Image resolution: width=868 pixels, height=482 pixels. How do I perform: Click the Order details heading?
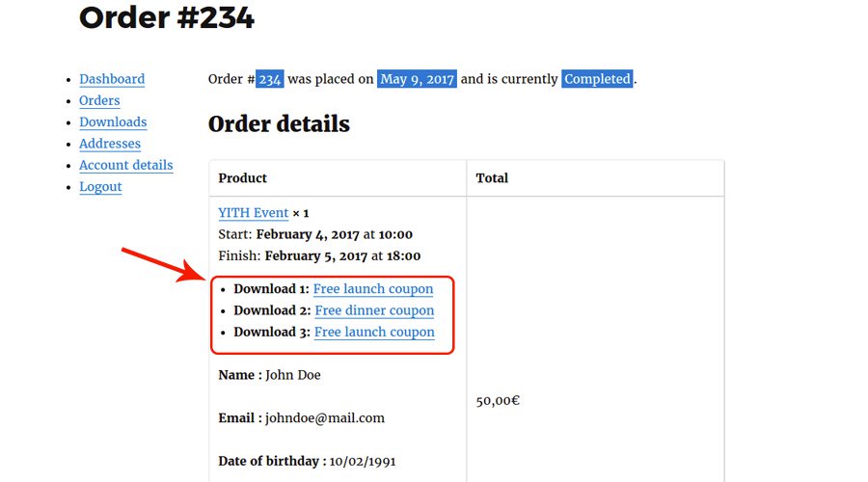point(279,124)
